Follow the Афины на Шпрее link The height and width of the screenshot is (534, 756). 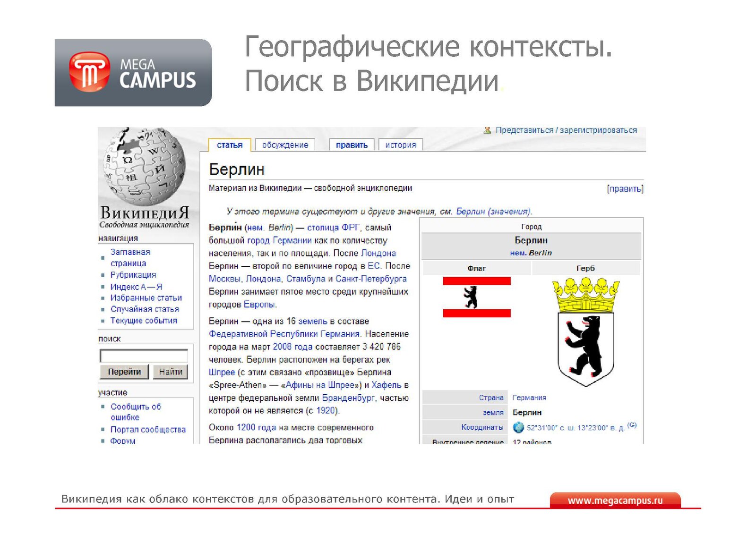[x=320, y=385]
